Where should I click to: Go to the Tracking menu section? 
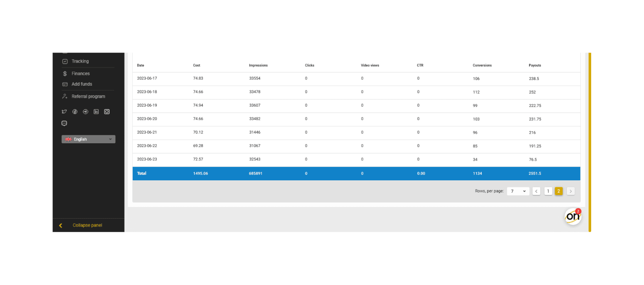point(80,61)
